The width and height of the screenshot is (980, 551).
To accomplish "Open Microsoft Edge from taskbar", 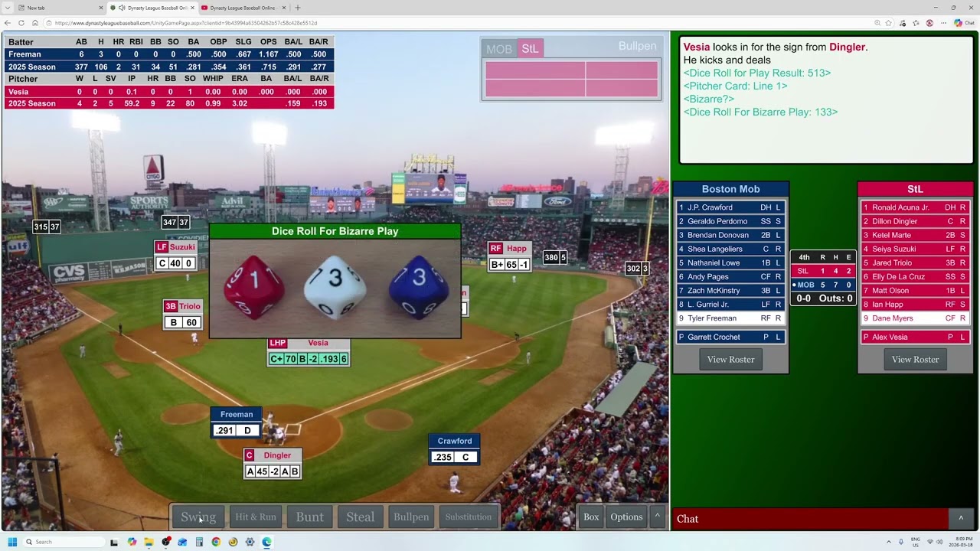I will point(266,542).
